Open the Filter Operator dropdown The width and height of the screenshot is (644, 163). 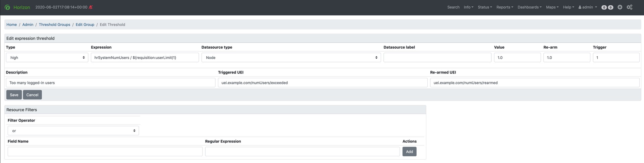tap(73, 131)
